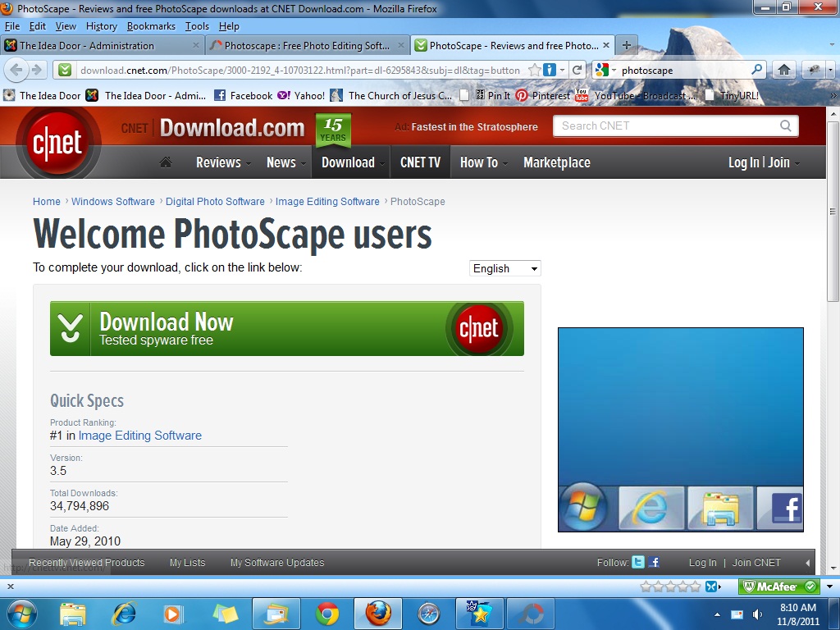The height and width of the screenshot is (630, 840).
Task: Click the Windows desktop ad thumbnail
Action: pos(681,430)
